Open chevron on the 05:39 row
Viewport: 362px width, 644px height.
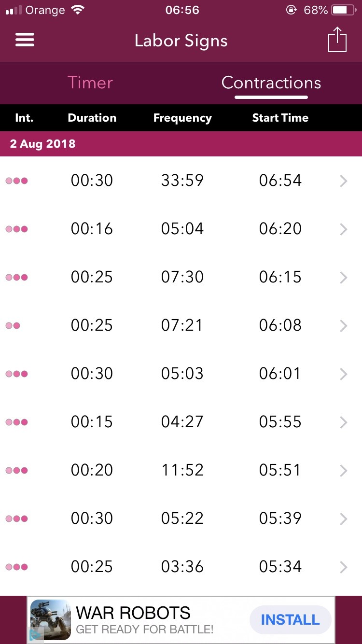[x=343, y=519]
